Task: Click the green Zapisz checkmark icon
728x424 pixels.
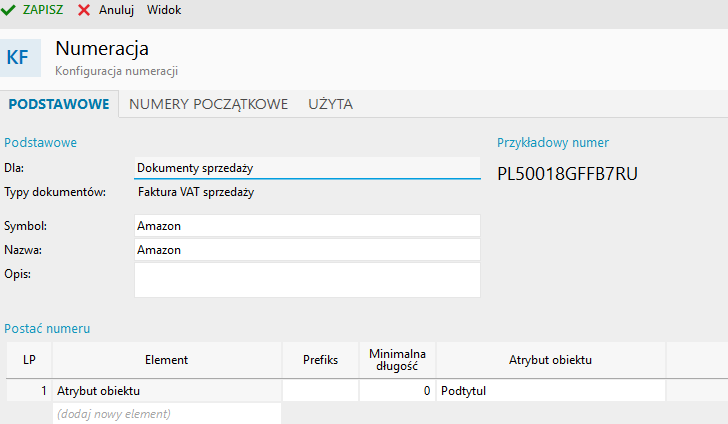Action: click(x=9, y=10)
